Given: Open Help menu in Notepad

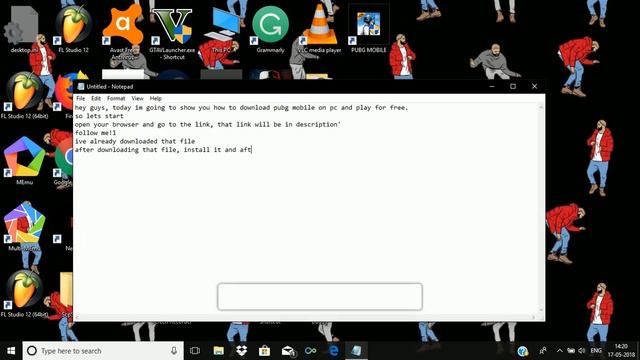Looking at the screenshot, I should click(x=156, y=98).
